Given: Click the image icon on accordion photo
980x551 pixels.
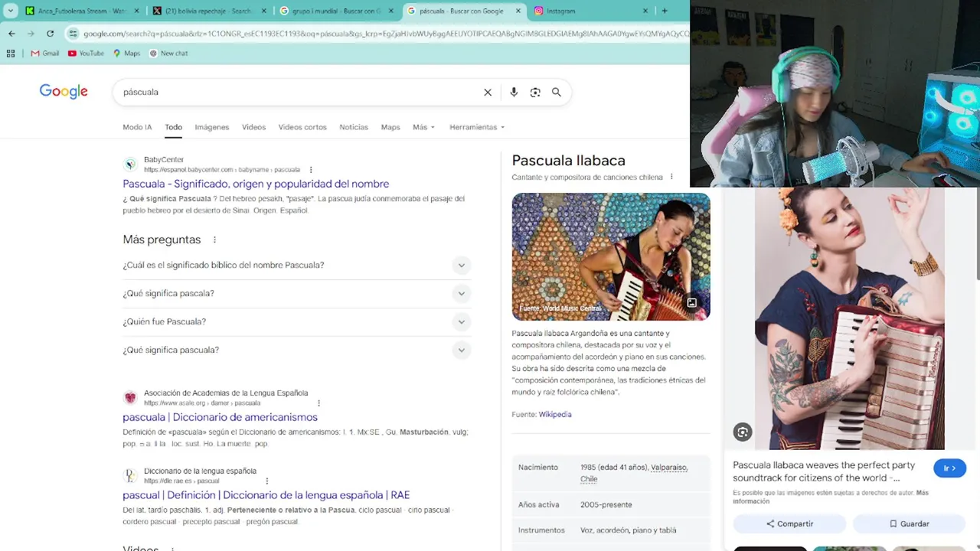Looking at the screenshot, I should coord(691,302).
